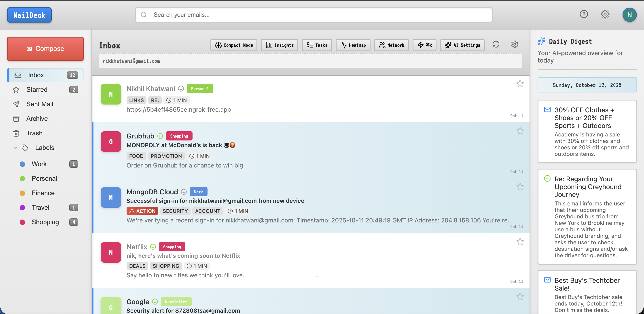Viewport: 644px width, 314px height.
Task: Toggle Compact Mode
Action: (x=234, y=45)
